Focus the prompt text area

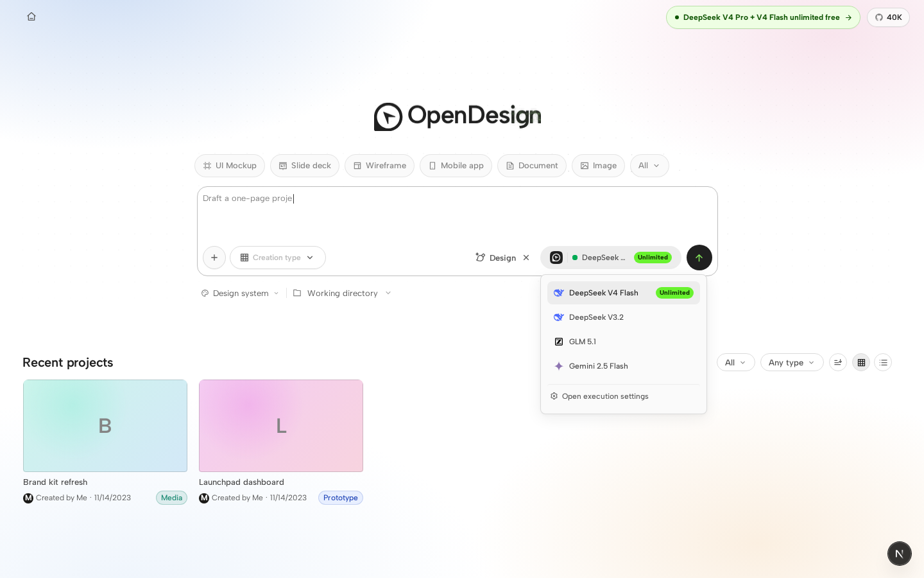457,215
